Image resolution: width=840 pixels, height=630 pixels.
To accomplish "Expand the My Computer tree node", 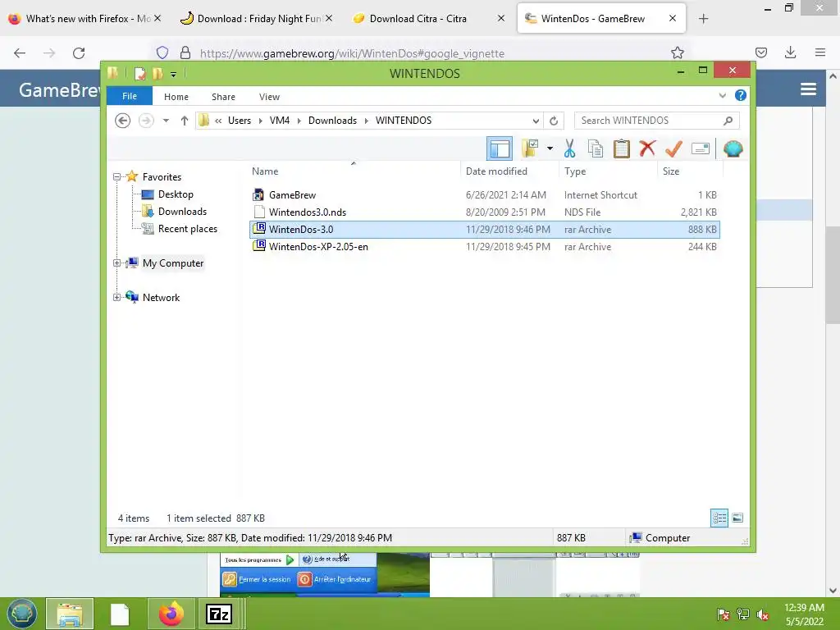I will tap(116, 263).
